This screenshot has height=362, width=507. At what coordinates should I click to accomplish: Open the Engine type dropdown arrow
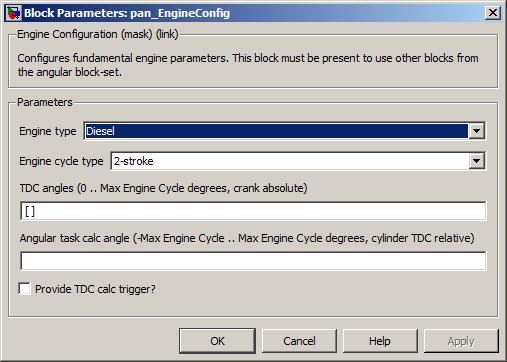click(476, 131)
